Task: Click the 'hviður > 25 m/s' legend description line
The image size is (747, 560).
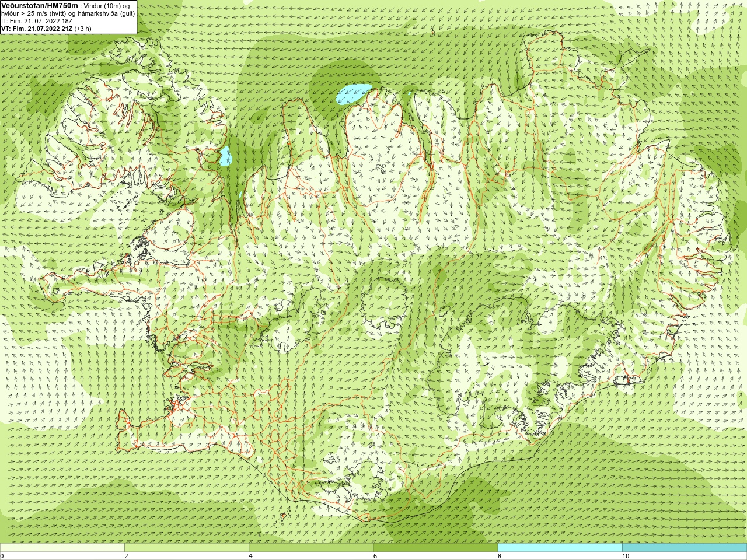Action: [68, 13]
